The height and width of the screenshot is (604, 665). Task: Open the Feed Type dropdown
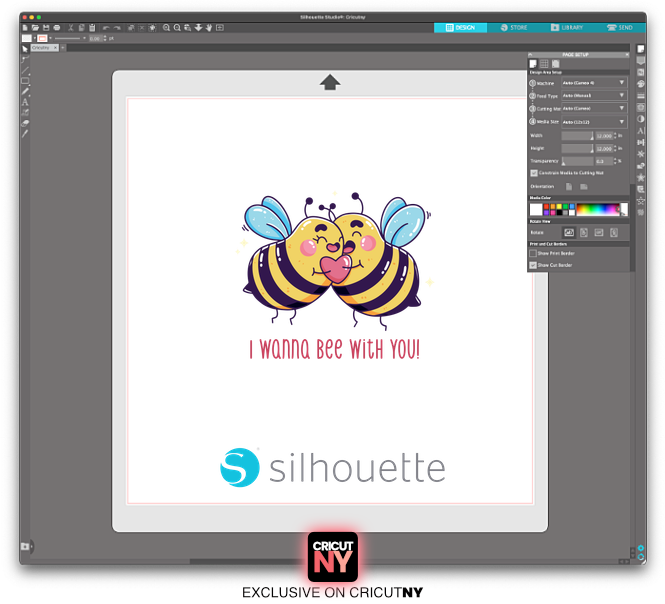pyautogui.click(x=594, y=95)
